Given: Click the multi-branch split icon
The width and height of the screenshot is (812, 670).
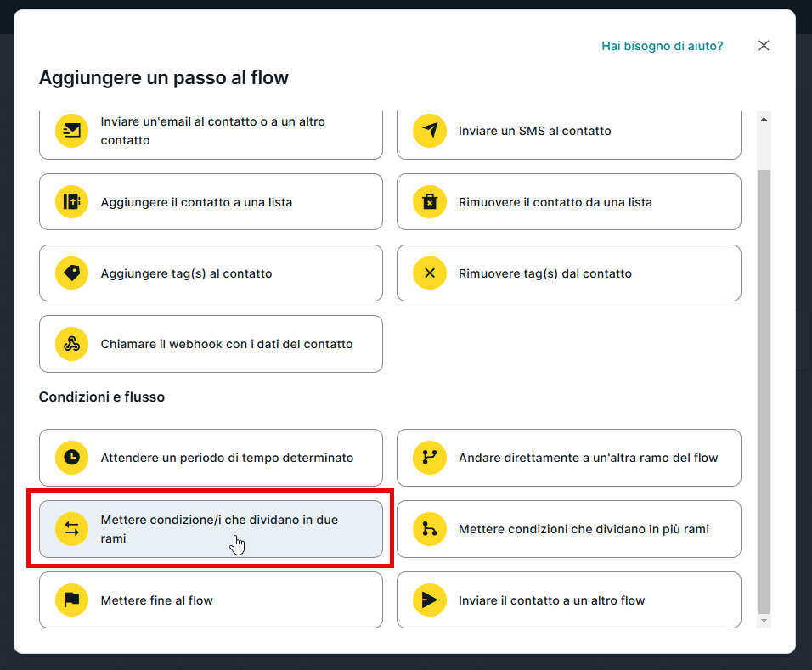Looking at the screenshot, I should [430, 529].
